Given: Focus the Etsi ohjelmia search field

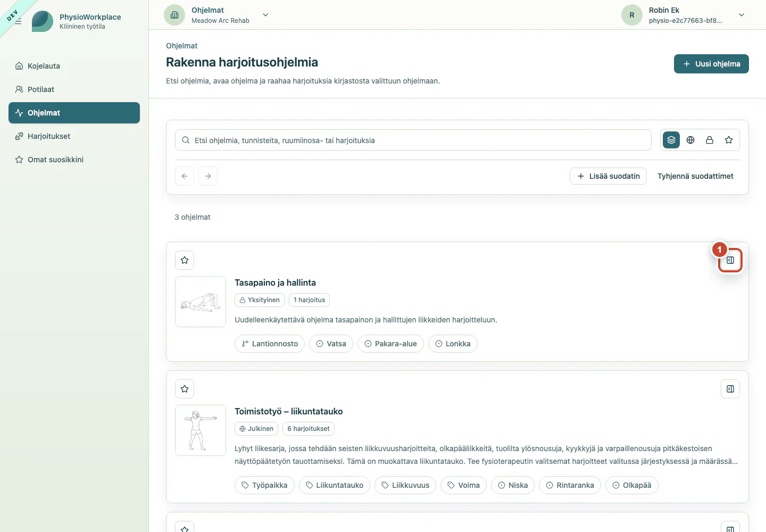Looking at the screenshot, I should point(413,140).
